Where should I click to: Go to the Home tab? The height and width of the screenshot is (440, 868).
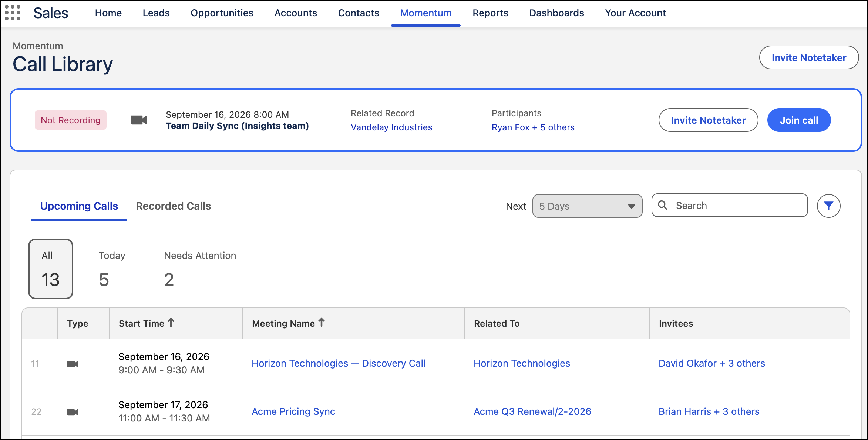point(108,13)
